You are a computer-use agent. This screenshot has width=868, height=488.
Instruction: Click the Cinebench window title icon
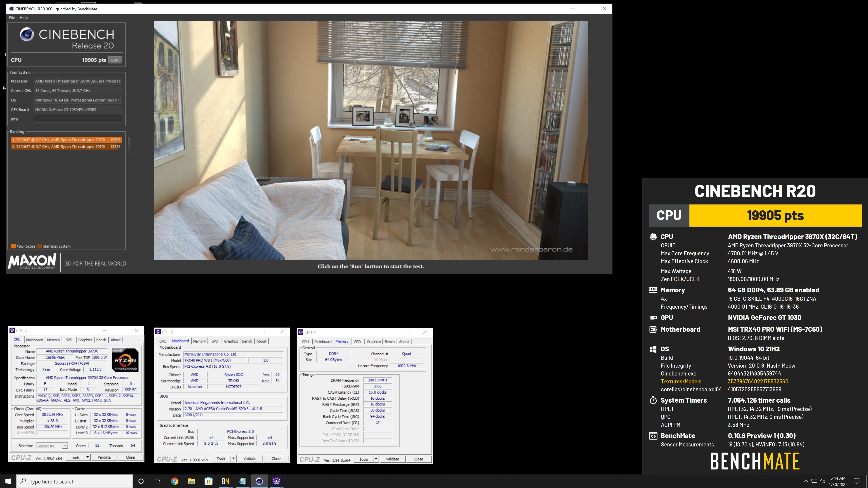pos(12,9)
